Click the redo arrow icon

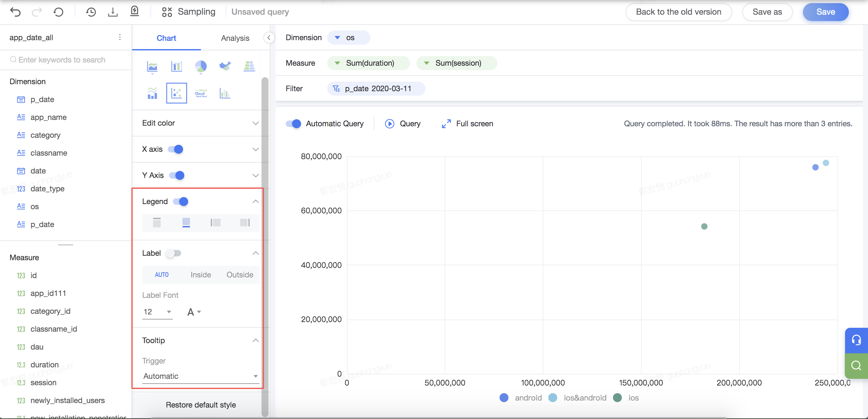coord(37,12)
